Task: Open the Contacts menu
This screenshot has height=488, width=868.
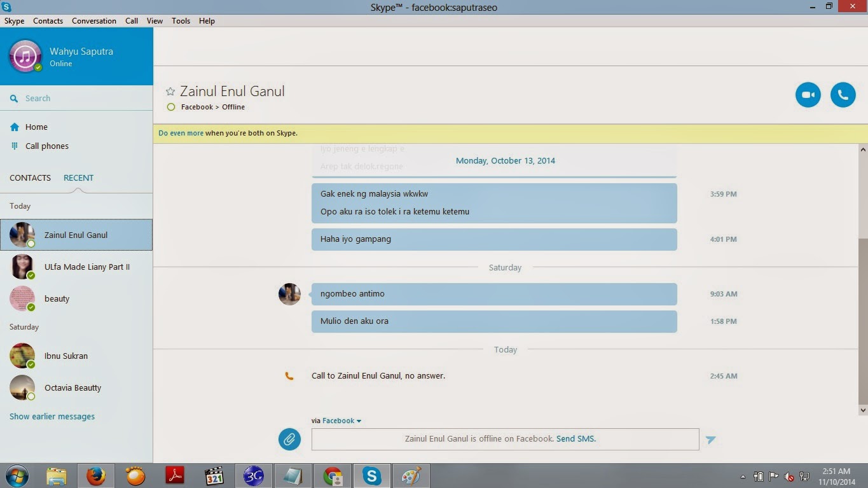Action: [48, 21]
